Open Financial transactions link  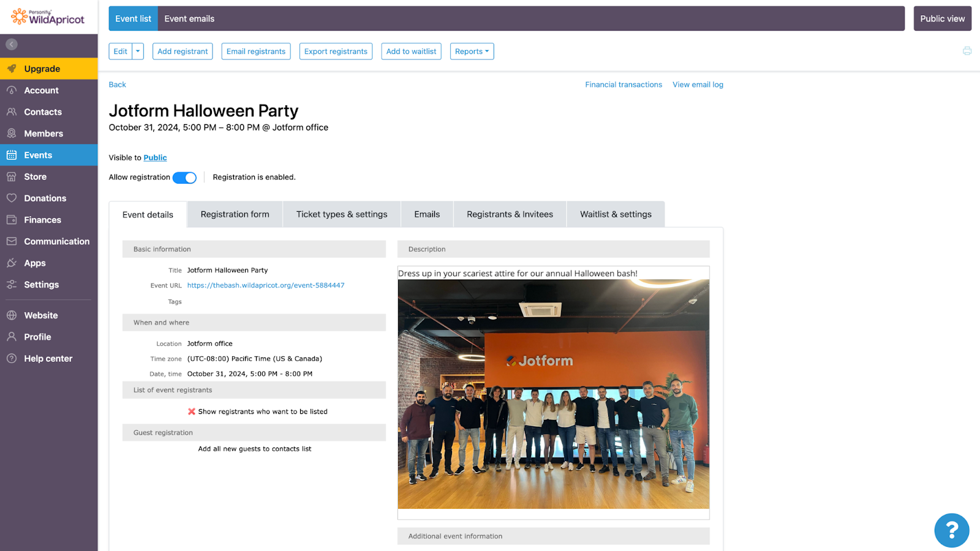(x=624, y=84)
